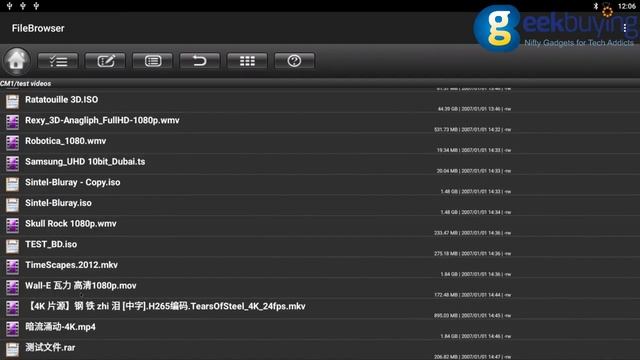Viewport: 640px width, 360px height.
Task: Click the video icon of the 4K.mp4 file
Action: (12, 329)
